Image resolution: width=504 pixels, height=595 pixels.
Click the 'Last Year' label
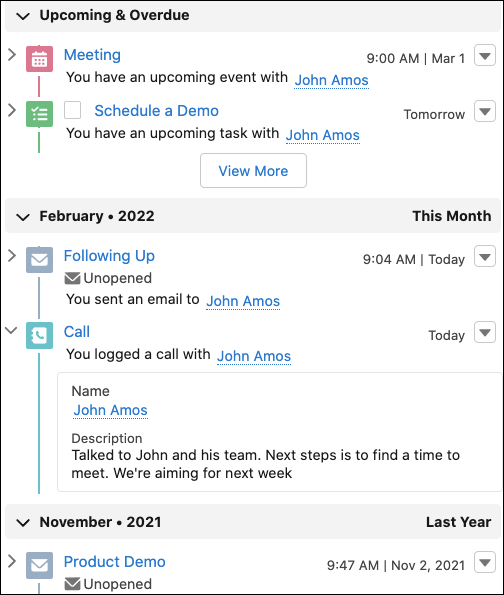pyautogui.click(x=458, y=522)
